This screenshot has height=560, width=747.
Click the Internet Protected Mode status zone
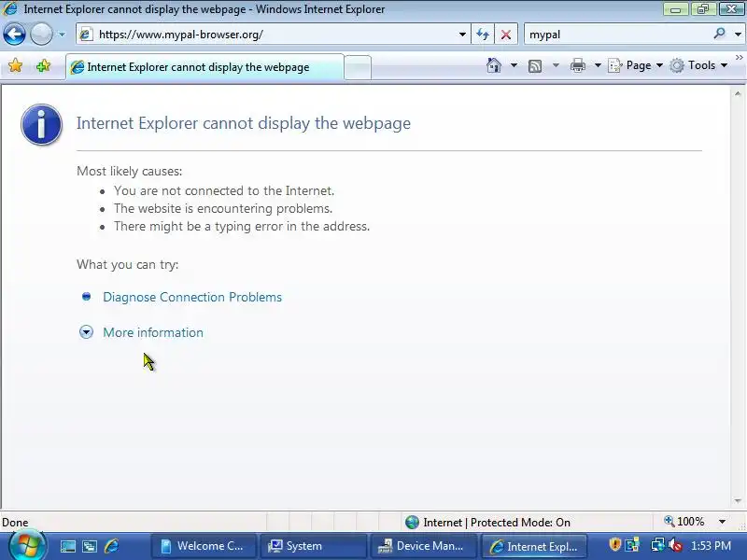point(487,523)
